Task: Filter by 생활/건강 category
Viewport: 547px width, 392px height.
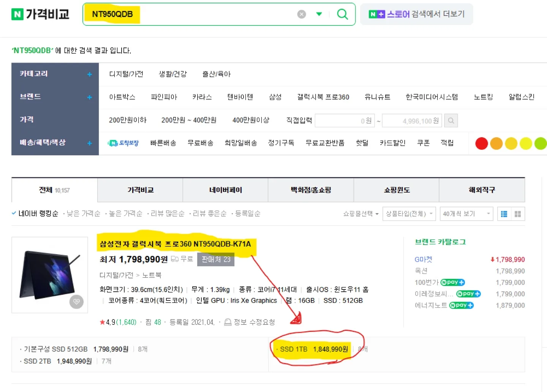Action: point(173,74)
